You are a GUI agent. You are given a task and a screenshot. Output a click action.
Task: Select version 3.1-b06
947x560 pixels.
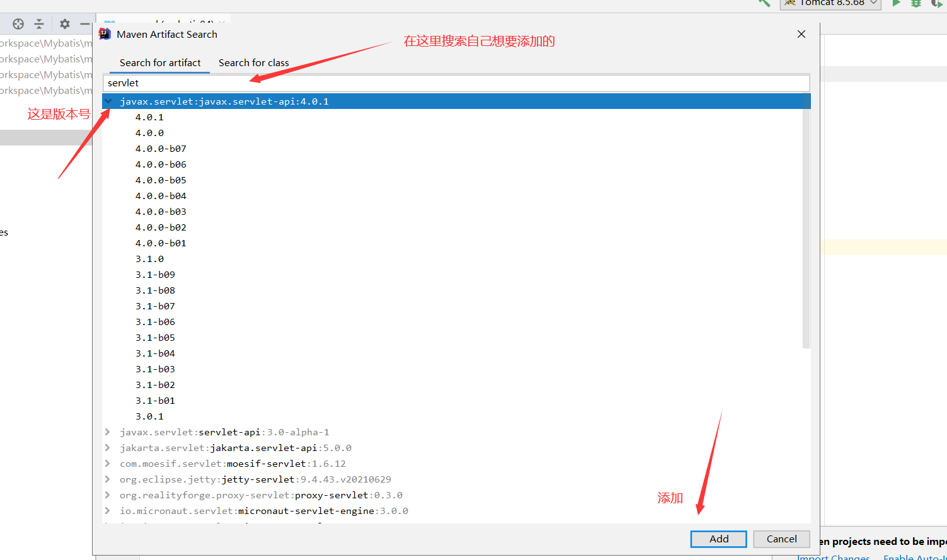(x=155, y=322)
